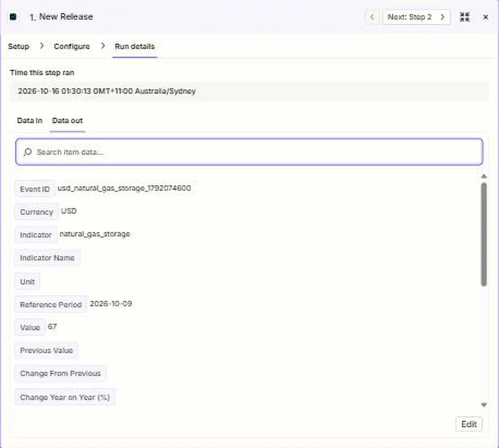The height and width of the screenshot is (448, 499).
Task: Select the 2026-10-09 value
Action: pos(111,304)
